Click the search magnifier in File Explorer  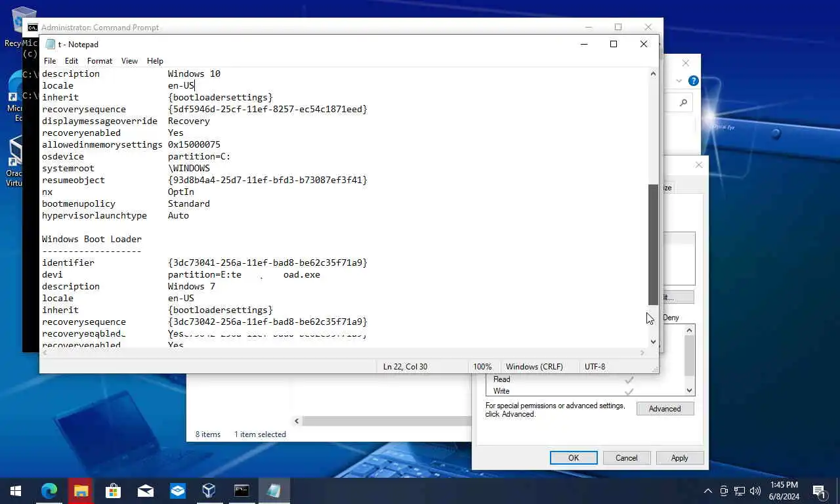point(683,102)
